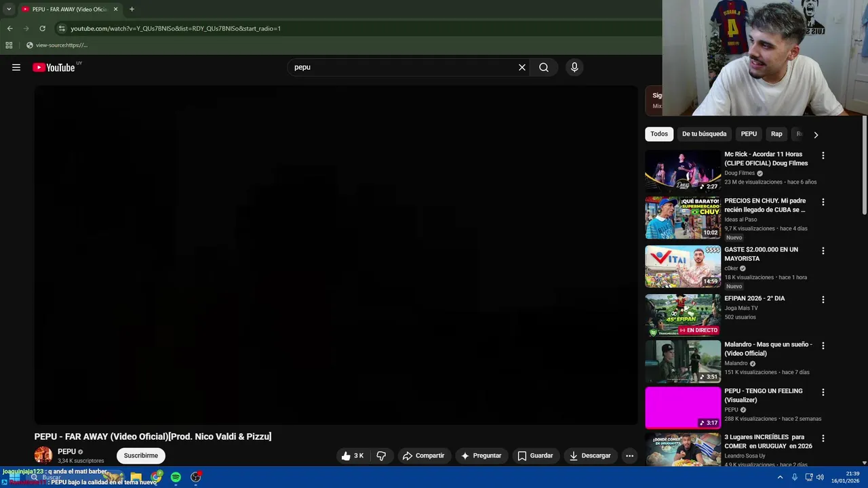Open the YouTube hamburger guide menu
The height and width of the screenshot is (488, 868).
[x=16, y=67]
